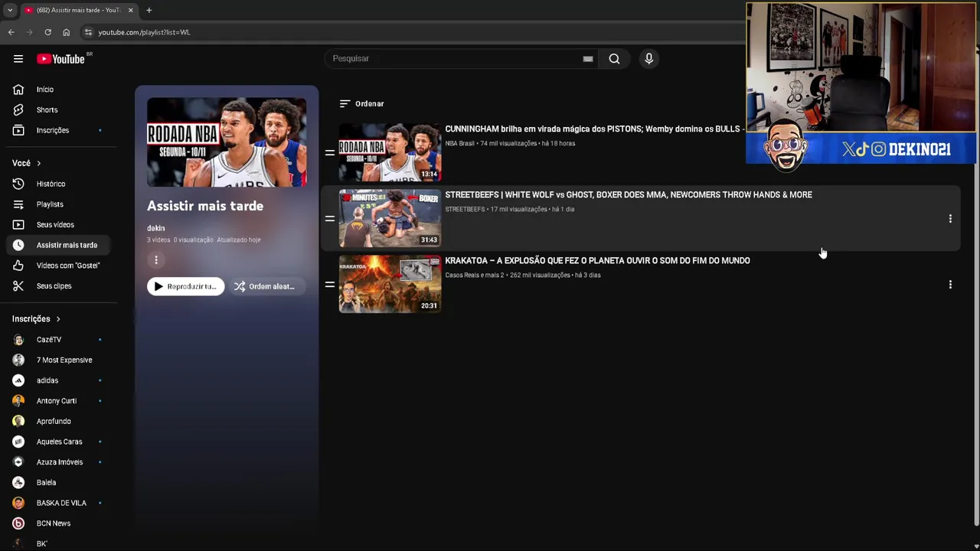Expand the Você section

tap(27, 163)
